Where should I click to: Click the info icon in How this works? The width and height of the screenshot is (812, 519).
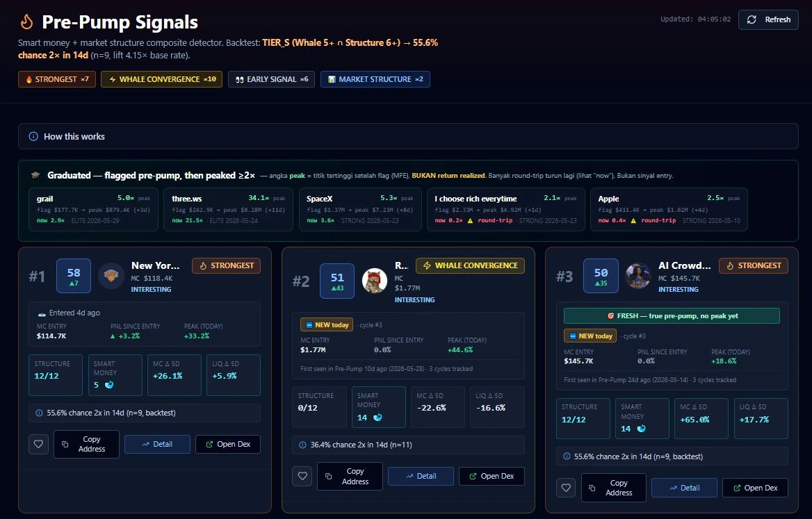tap(33, 137)
